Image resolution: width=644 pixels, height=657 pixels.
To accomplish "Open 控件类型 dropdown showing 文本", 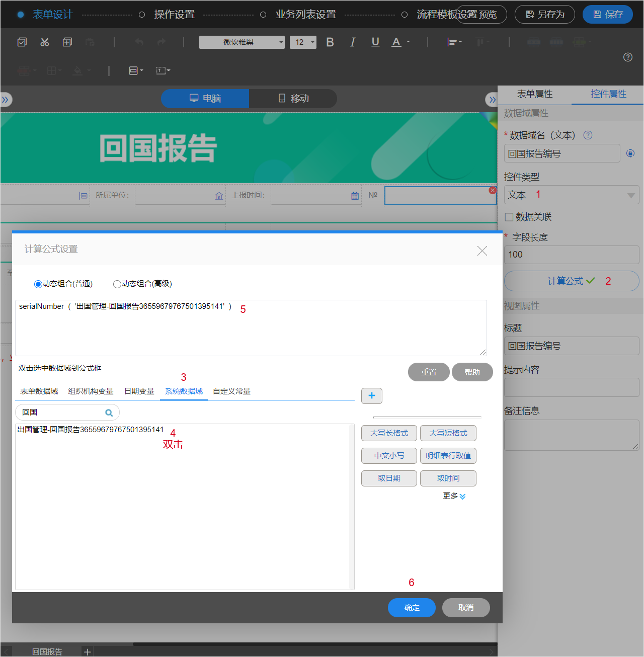I will tap(572, 195).
